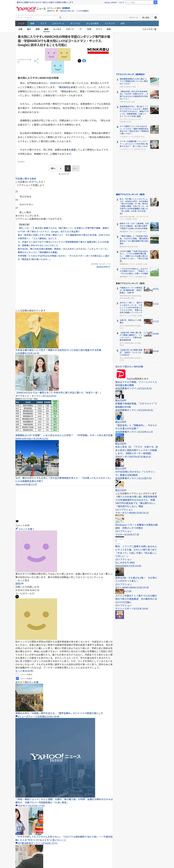The height and width of the screenshot is (868, 174).
Task: Open the large Yahoo! ニュース cityscape thumbnail
Action: pos(55,757)
